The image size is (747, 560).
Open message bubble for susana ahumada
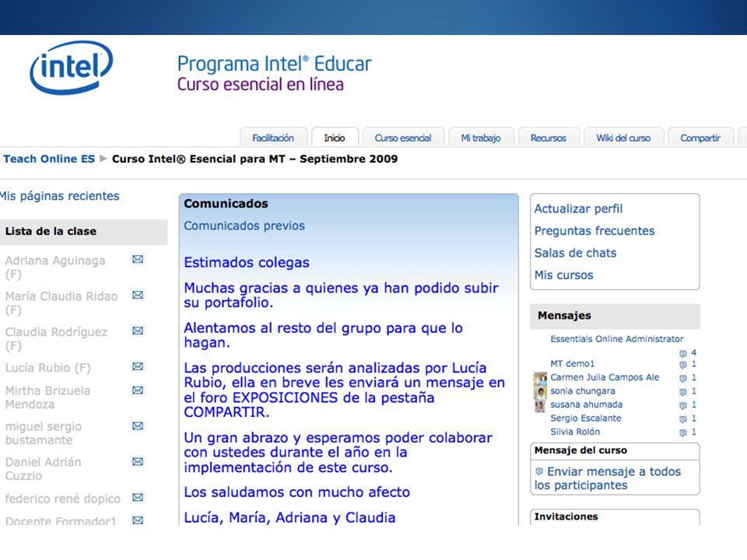pos(682,405)
